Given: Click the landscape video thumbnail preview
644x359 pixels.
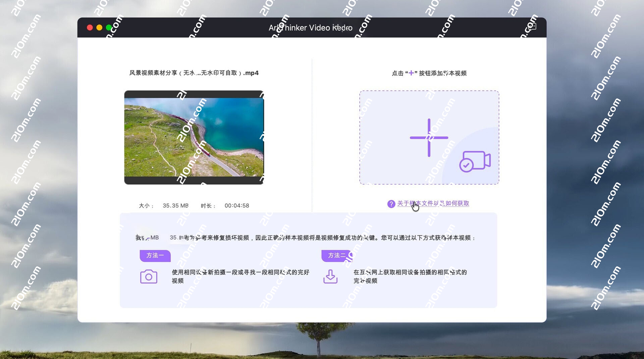Looking at the screenshot, I should pos(194,137).
